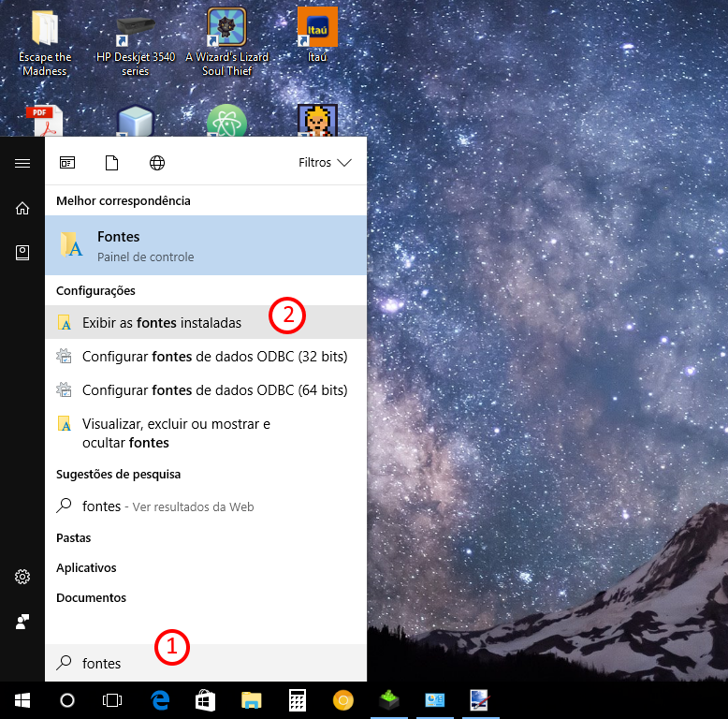Expand the Documentos results category

point(91,598)
